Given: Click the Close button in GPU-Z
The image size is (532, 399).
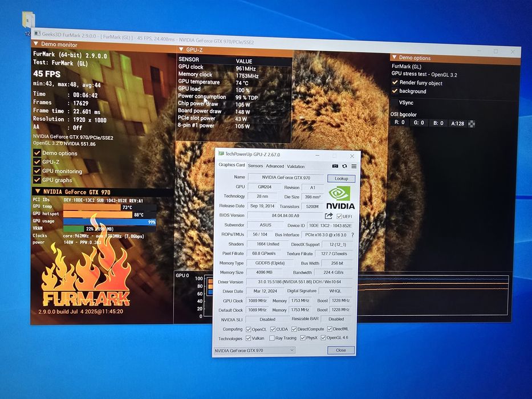Looking at the screenshot, I should point(340,350).
